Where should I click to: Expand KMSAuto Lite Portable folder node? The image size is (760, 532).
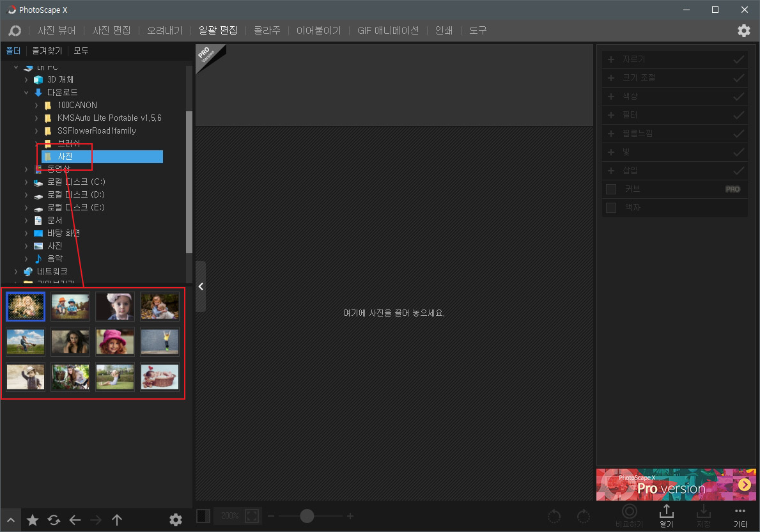(36, 118)
